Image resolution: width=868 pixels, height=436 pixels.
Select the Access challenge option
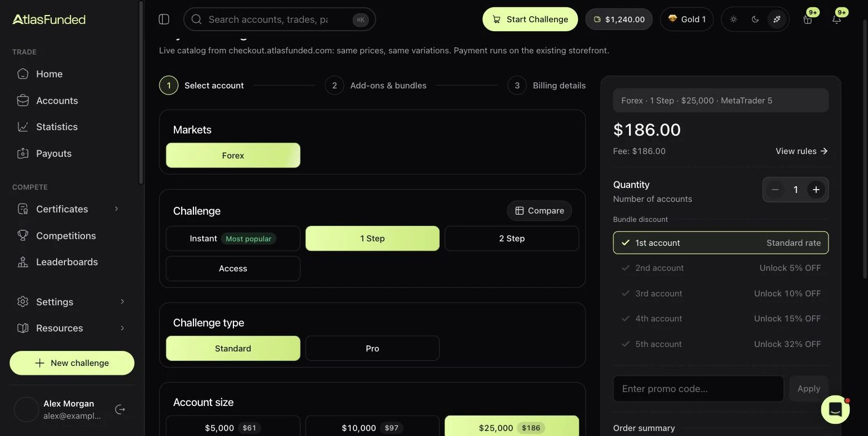pyautogui.click(x=233, y=269)
